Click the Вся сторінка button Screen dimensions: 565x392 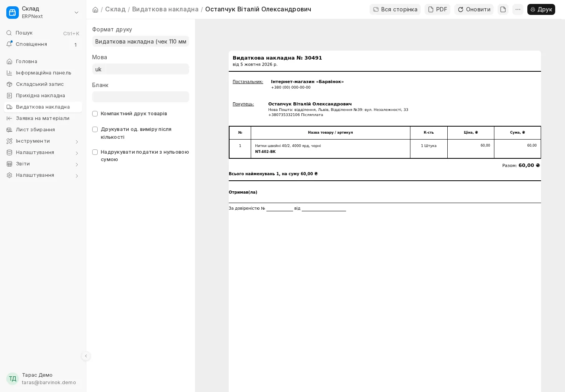pyautogui.click(x=395, y=9)
